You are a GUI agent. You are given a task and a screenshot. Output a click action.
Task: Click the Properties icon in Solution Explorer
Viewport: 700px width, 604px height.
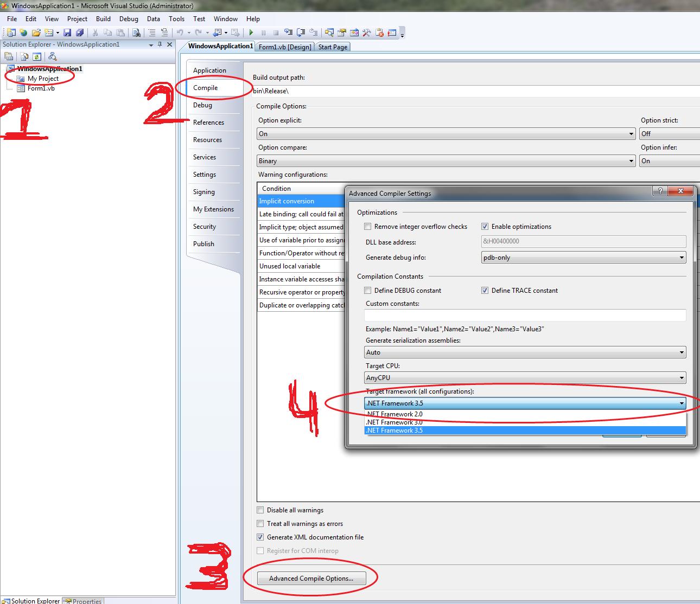(9, 56)
